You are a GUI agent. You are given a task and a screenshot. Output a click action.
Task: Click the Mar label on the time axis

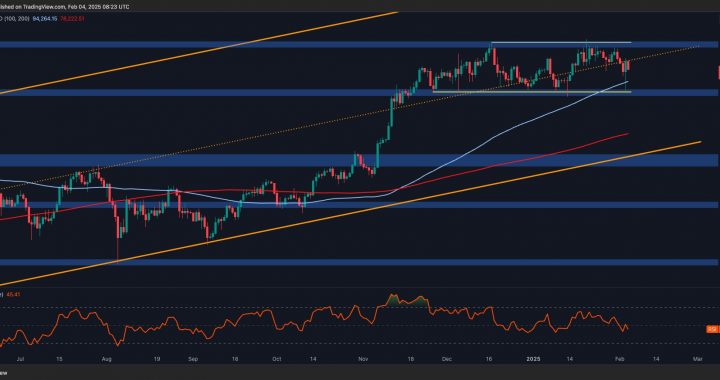[x=698, y=359]
